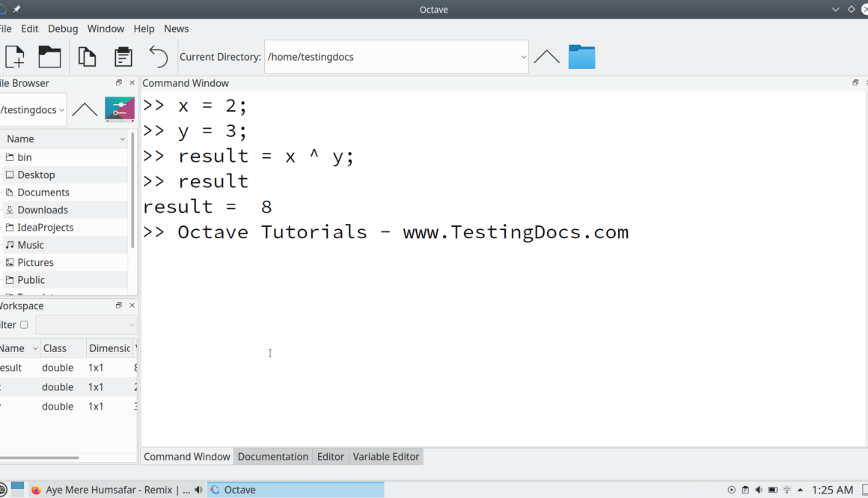Screen dimensions: 868x498
Task: Undo the last action
Action: (159, 56)
